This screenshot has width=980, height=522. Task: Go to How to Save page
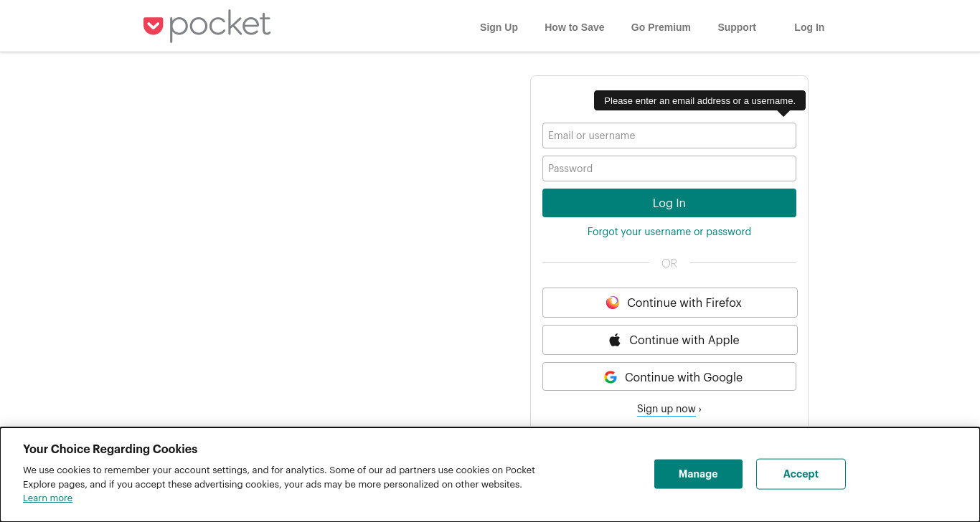point(574,27)
